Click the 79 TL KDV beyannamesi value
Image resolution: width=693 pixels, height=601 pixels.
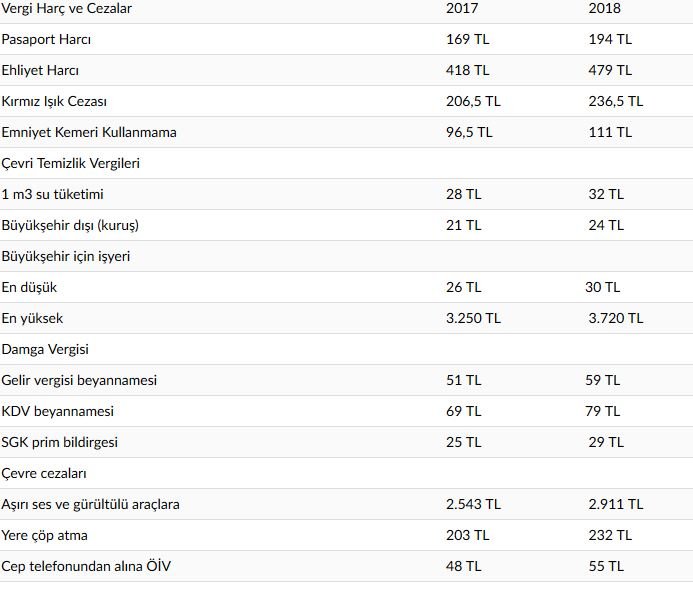point(604,411)
